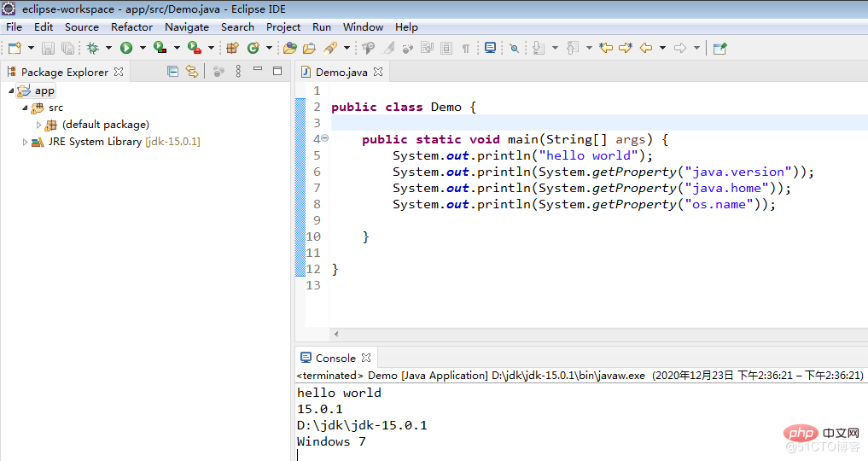This screenshot has height=461, width=868.
Task: Expand the JRE System Library node
Action: (25, 142)
